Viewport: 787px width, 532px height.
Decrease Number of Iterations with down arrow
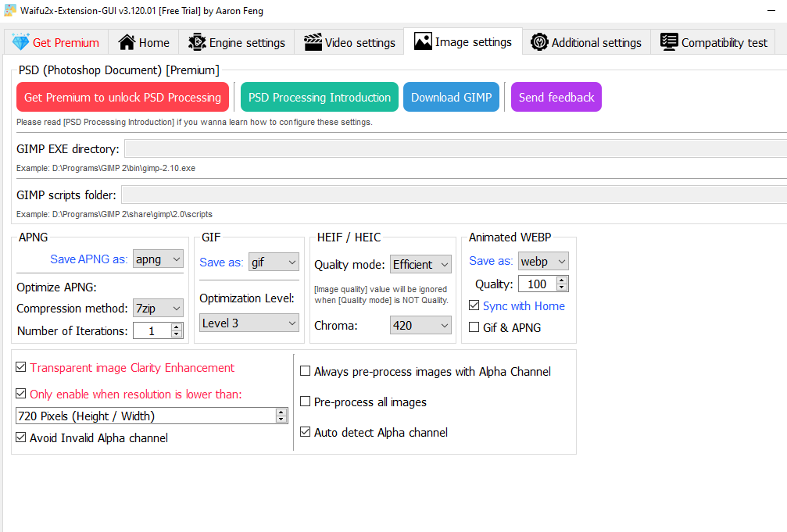point(176,334)
